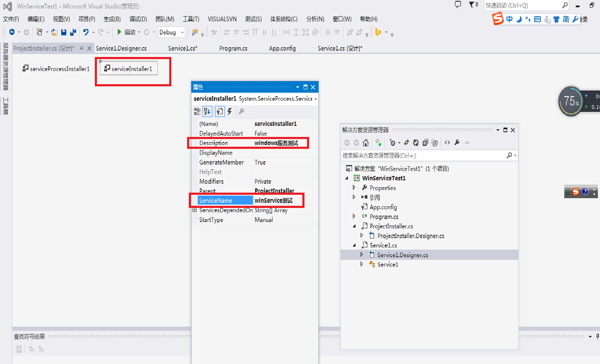Start debugging with the green 启动 button
The width and height of the screenshot is (600, 364).
pyautogui.click(x=126, y=32)
